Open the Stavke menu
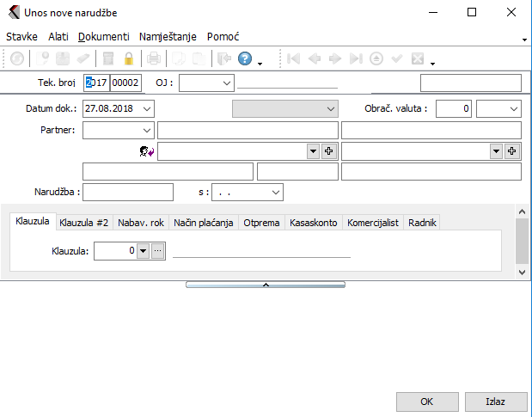This screenshot has height=417, width=532. pos(21,37)
